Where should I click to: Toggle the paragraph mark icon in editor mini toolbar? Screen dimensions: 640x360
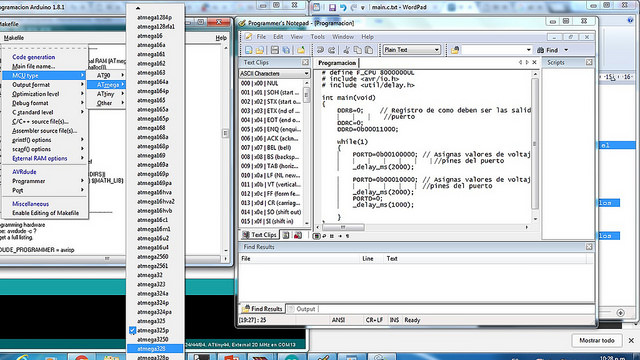(347, 236)
